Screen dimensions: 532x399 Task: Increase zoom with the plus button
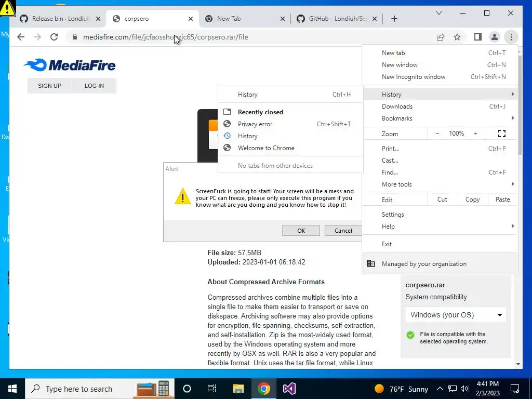pos(475,134)
